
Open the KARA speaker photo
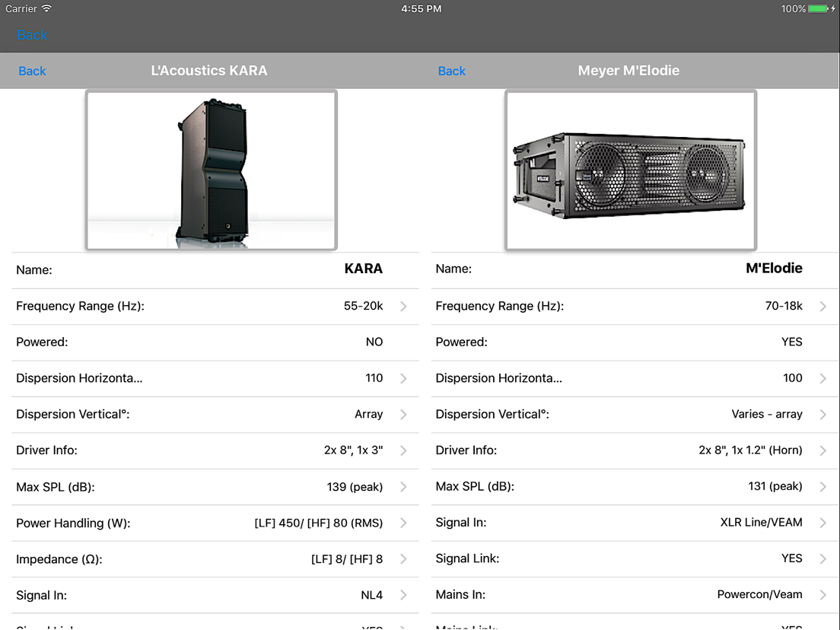[211, 170]
